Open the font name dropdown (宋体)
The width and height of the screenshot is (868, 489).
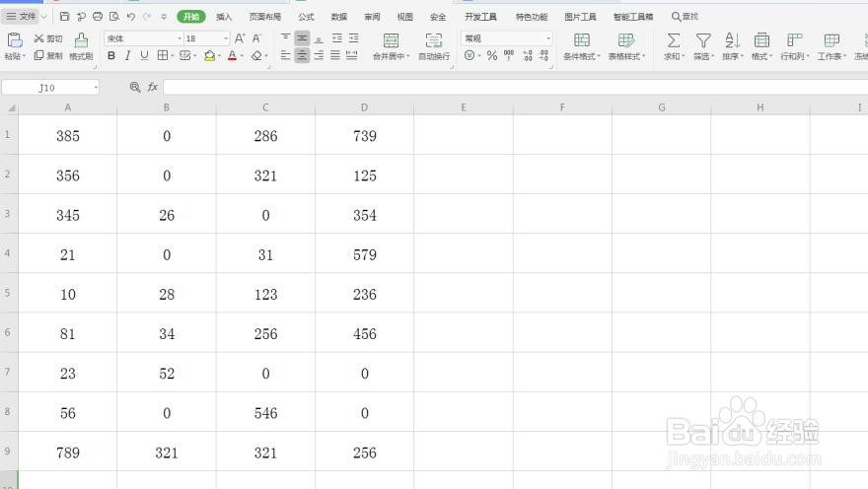[180, 38]
